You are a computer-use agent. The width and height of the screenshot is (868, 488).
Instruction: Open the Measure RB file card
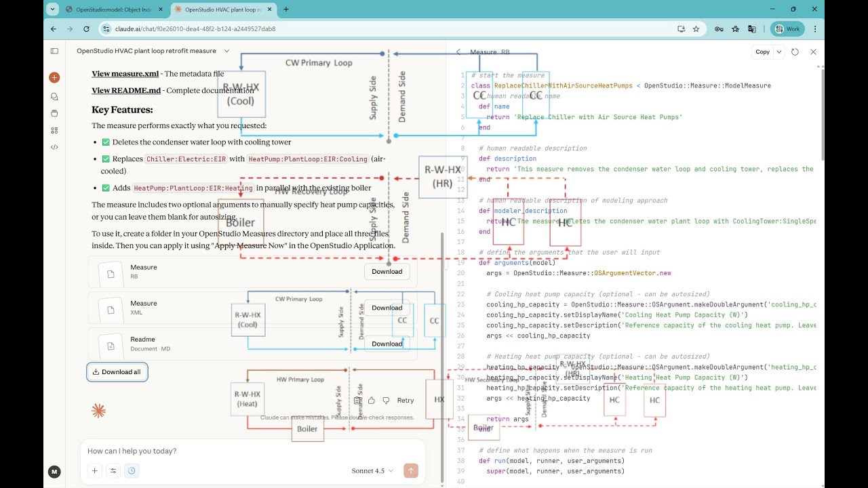[252, 272]
